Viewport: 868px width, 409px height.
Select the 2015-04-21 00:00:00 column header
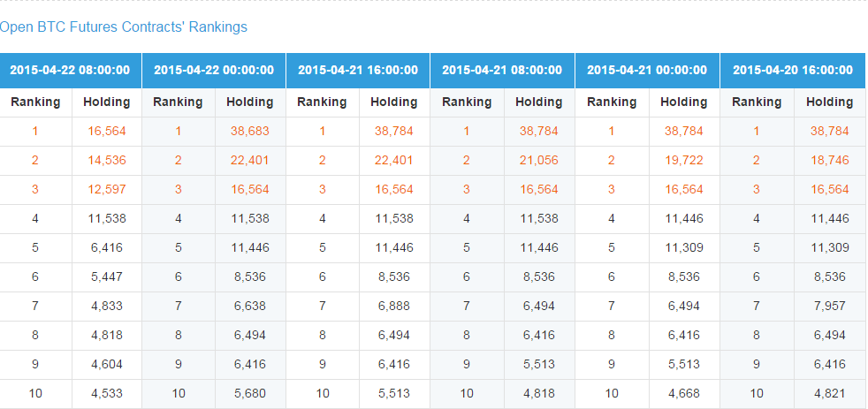point(647,71)
